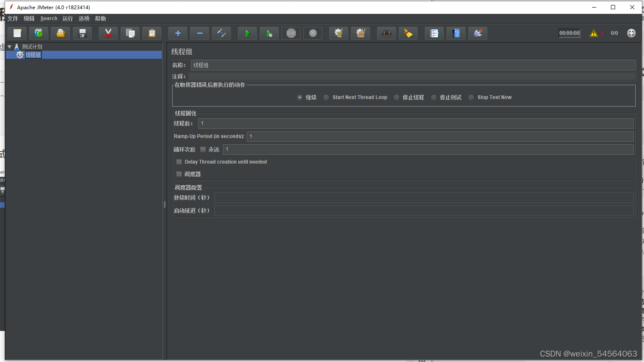
Task: Open the Function Helper list icon
Action: 434,33
